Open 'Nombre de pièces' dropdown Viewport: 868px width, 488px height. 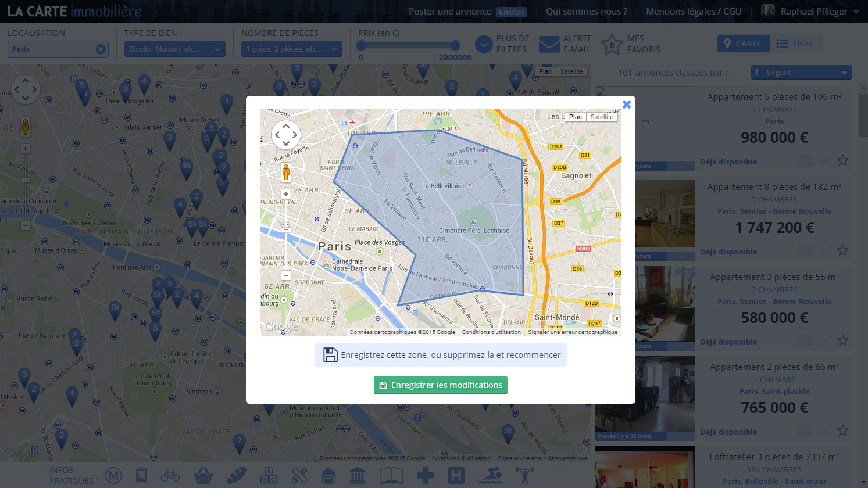[292, 49]
